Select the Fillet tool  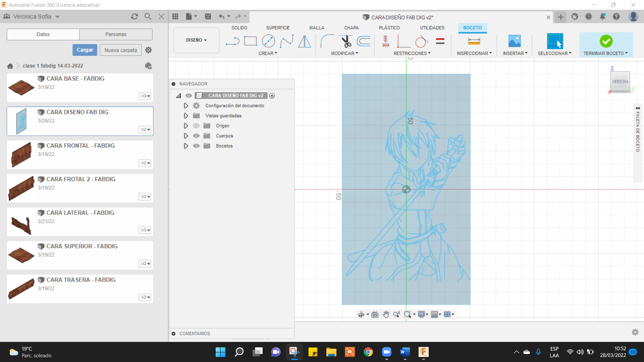click(327, 41)
